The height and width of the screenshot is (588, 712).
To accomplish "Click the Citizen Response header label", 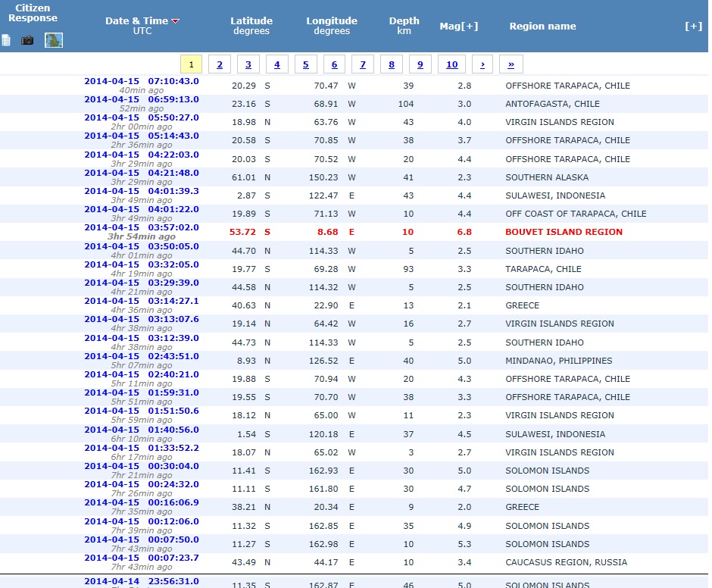I will 33,13.
